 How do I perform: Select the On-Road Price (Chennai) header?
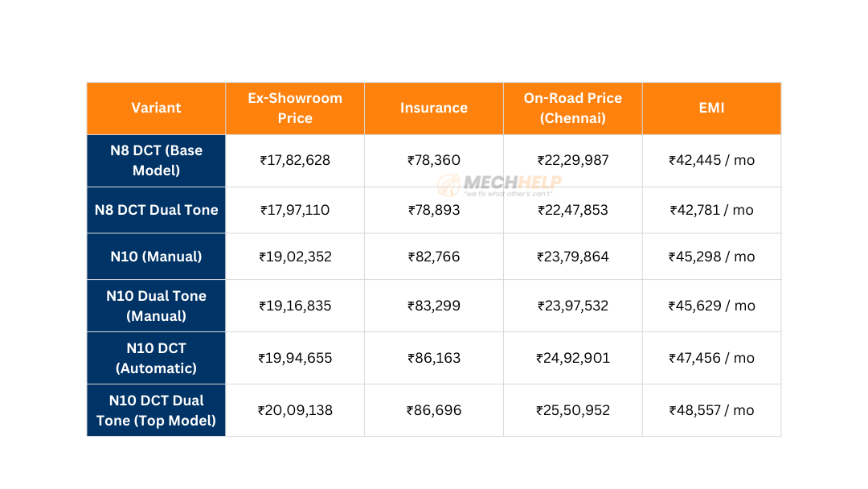[x=573, y=108]
